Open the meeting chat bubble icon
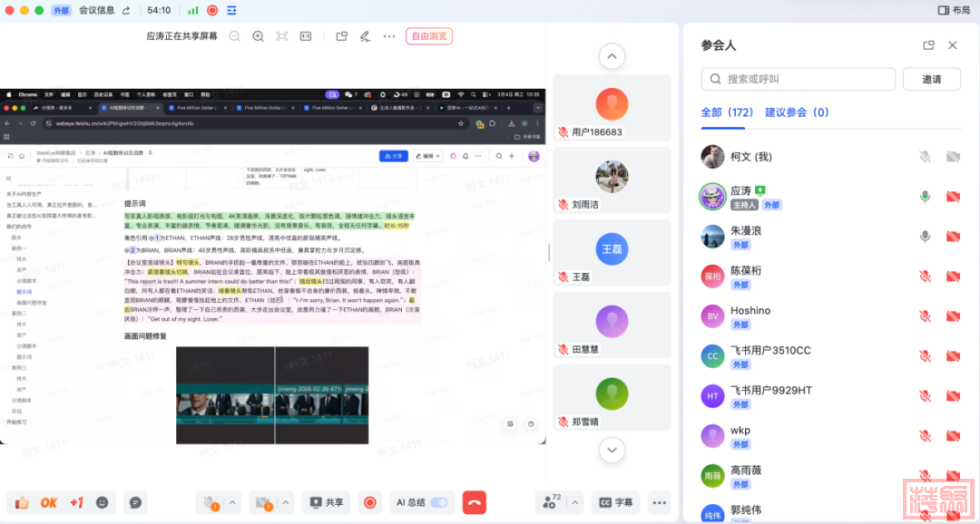 click(136, 502)
